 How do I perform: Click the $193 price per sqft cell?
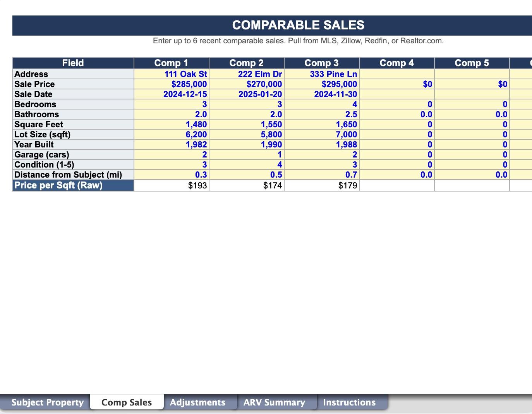point(172,185)
